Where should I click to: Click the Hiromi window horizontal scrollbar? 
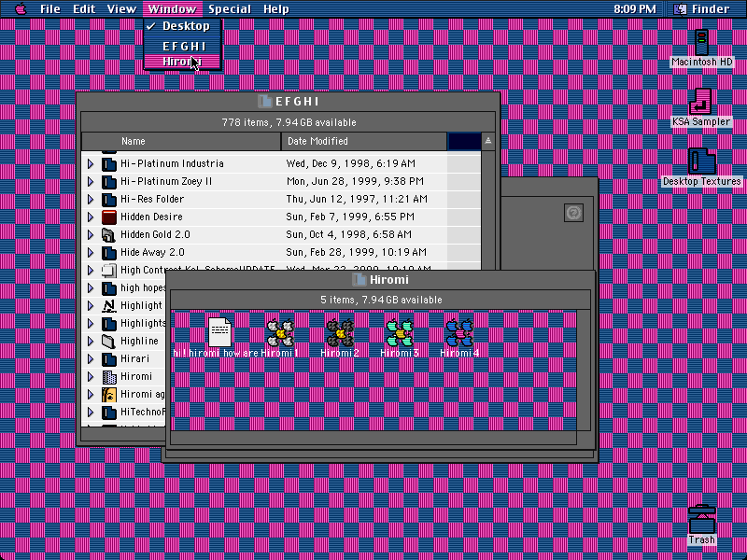point(373,438)
